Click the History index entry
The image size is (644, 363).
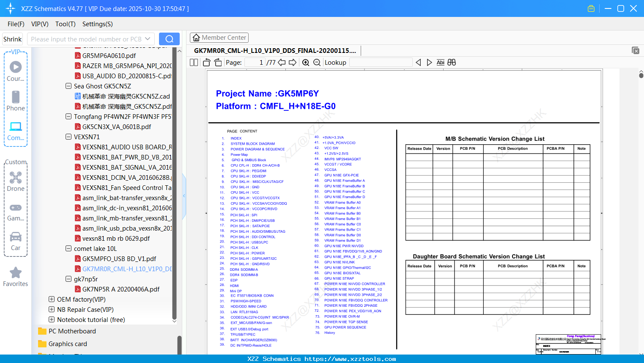click(330, 333)
